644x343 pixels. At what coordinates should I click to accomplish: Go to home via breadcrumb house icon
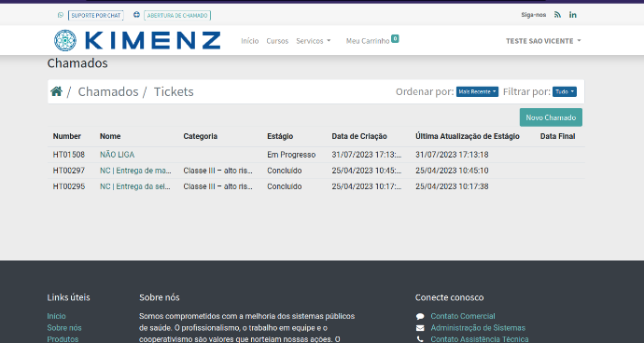tap(56, 91)
